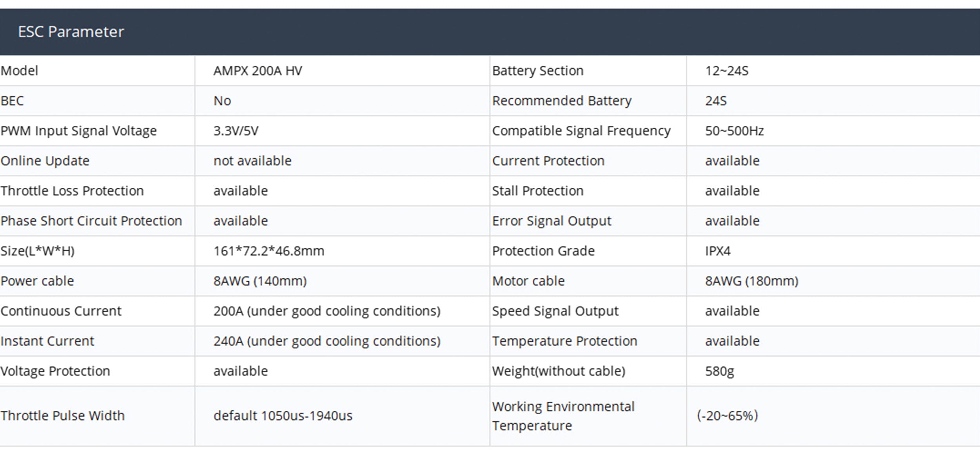The height and width of the screenshot is (455, 980).
Task: Click the Online Update label
Action: click(45, 161)
